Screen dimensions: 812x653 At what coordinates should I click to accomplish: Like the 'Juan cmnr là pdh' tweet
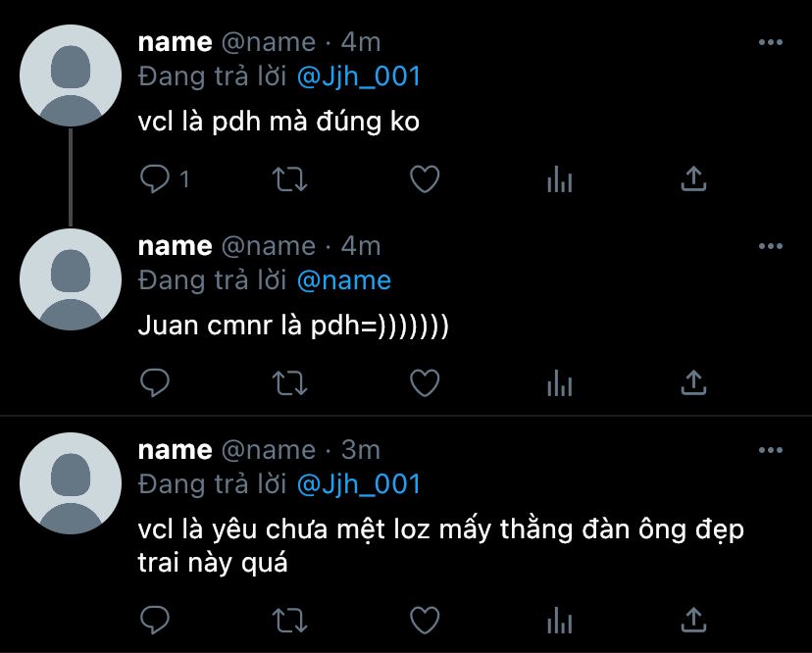[x=425, y=383]
